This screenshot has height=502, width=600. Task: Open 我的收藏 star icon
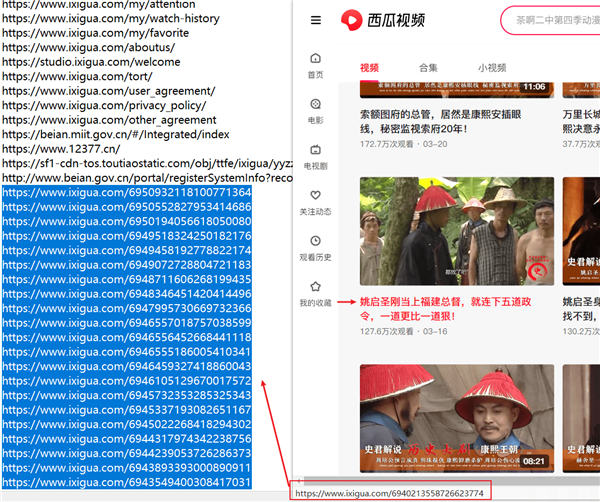(x=316, y=286)
